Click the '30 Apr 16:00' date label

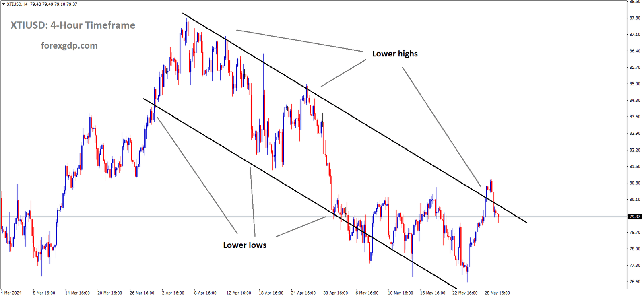click(335, 293)
